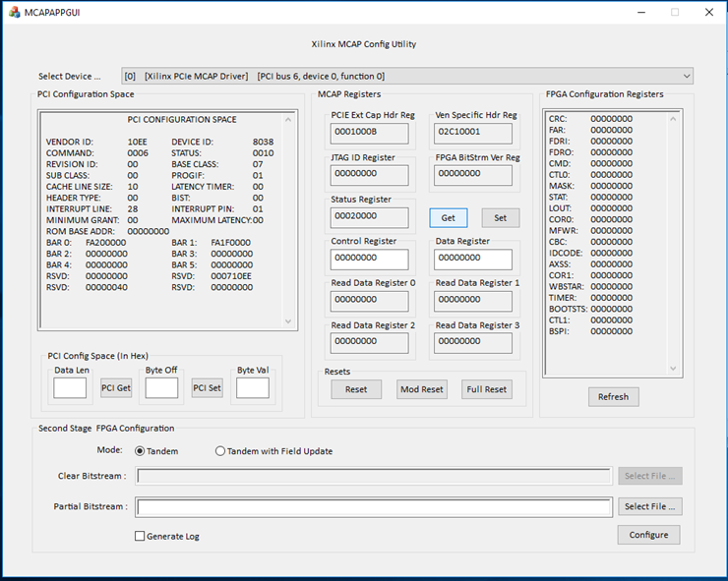
Task: Click the MCAPAPPGUI title bar app icon
Action: [x=14, y=12]
